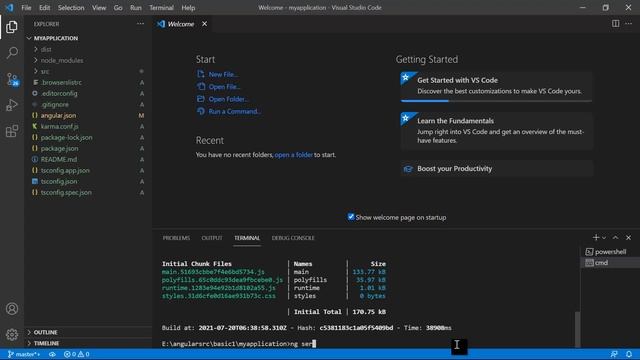Select the cmd terminal instance

[610, 263]
